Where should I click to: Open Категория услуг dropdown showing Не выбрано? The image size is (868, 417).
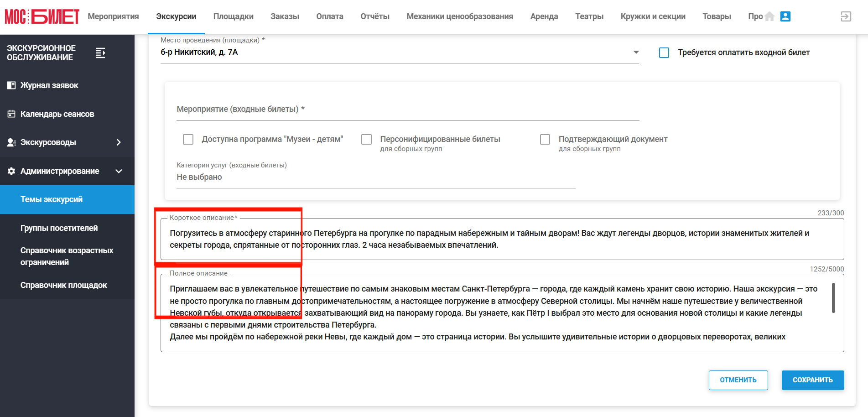[x=376, y=177]
